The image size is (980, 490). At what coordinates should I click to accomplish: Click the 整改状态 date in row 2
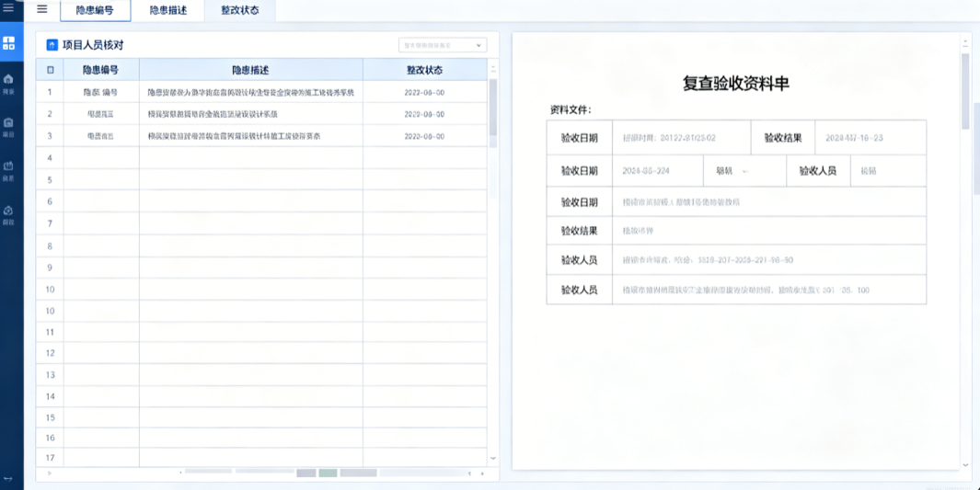pos(424,114)
